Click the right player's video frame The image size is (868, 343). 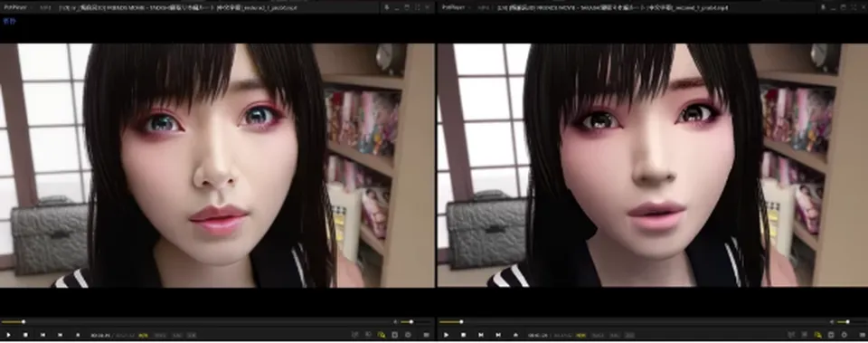point(653,165)
